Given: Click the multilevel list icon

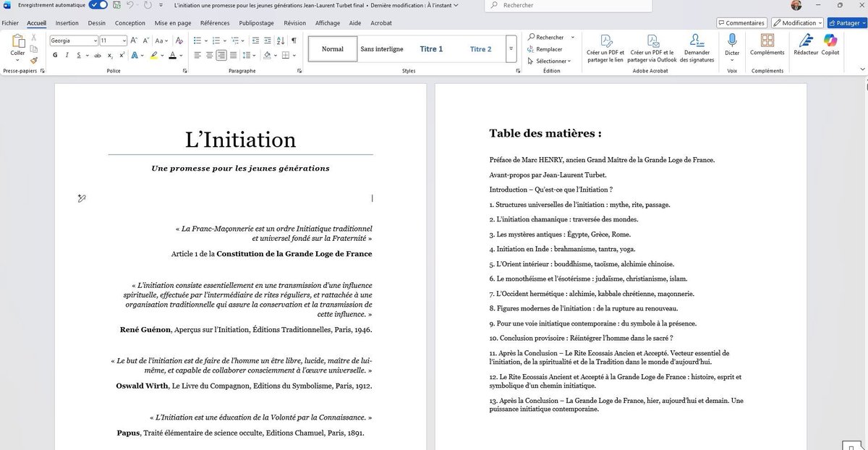Looking at the screenshot, I should click(x=234, y=41).
